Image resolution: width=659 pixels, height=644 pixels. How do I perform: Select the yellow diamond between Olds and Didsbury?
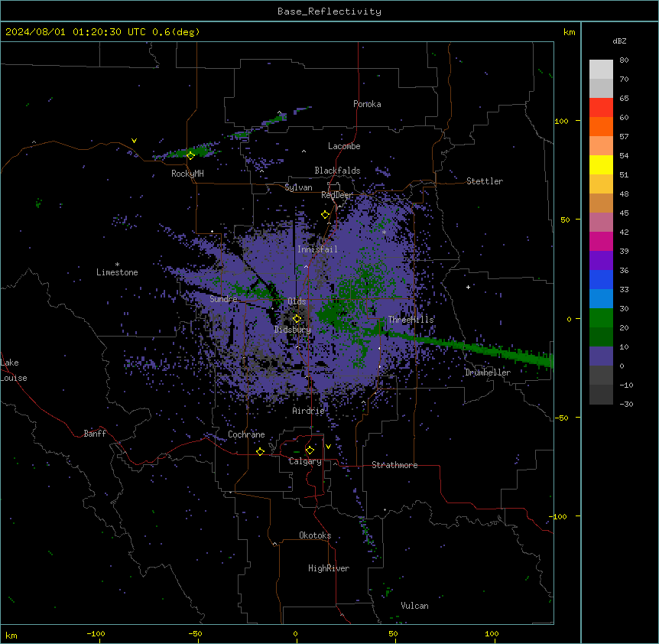297,319
